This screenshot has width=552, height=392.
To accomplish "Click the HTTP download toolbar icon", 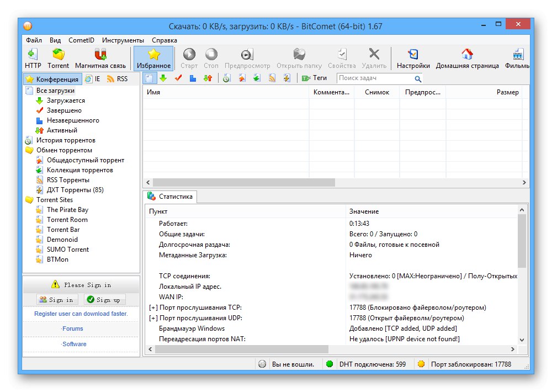I will coord(33,55).
